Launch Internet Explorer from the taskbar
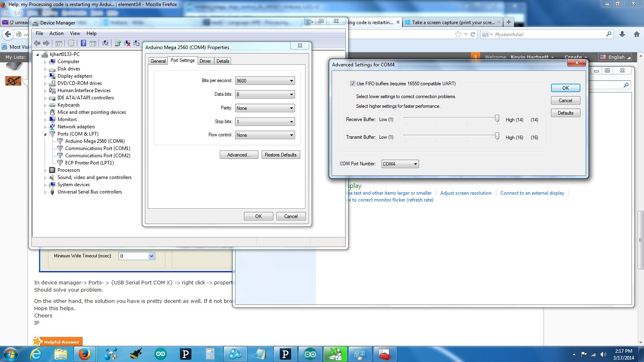 click(36, 354)
